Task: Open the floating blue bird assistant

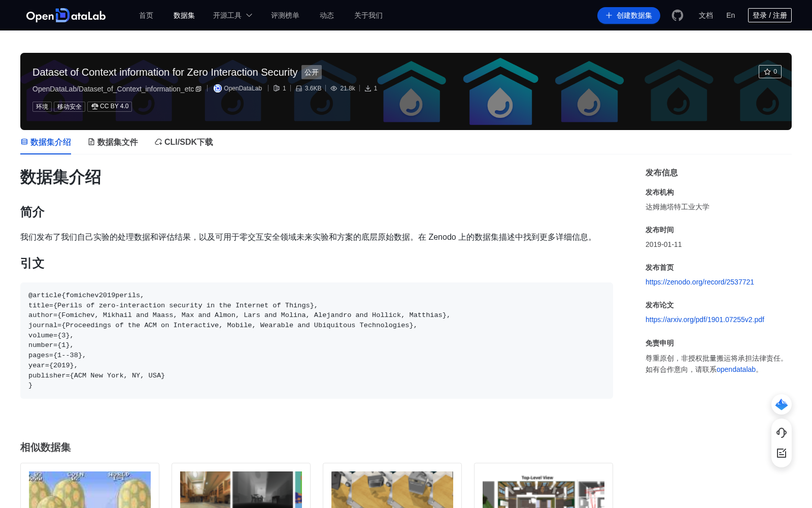Action: pyautogui.click(x=782, y=404)
